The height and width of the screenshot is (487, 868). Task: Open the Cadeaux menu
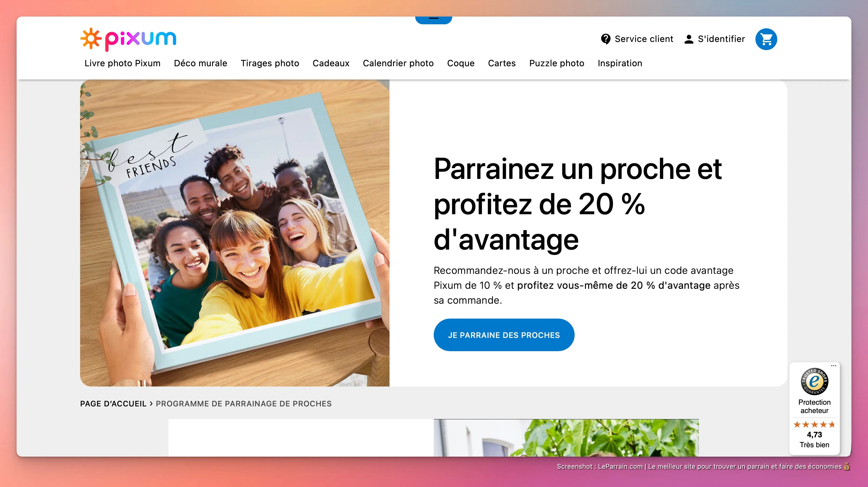click(331, 63)
